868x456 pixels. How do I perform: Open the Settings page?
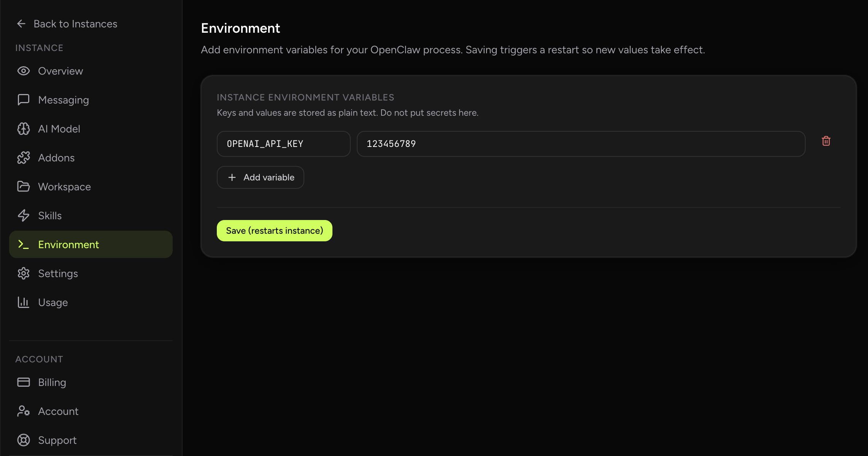[58, 273]
